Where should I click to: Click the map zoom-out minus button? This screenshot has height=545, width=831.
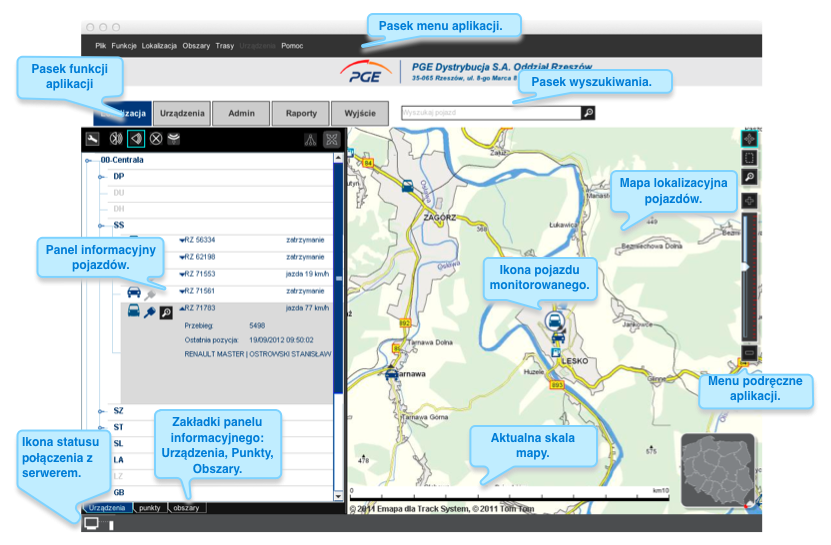(749, 353)
